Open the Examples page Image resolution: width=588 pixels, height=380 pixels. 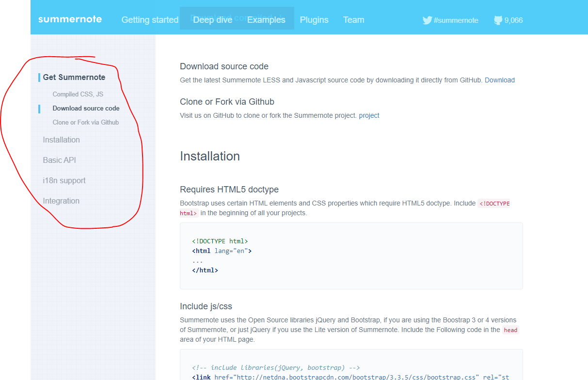click(x=266, y=20)
